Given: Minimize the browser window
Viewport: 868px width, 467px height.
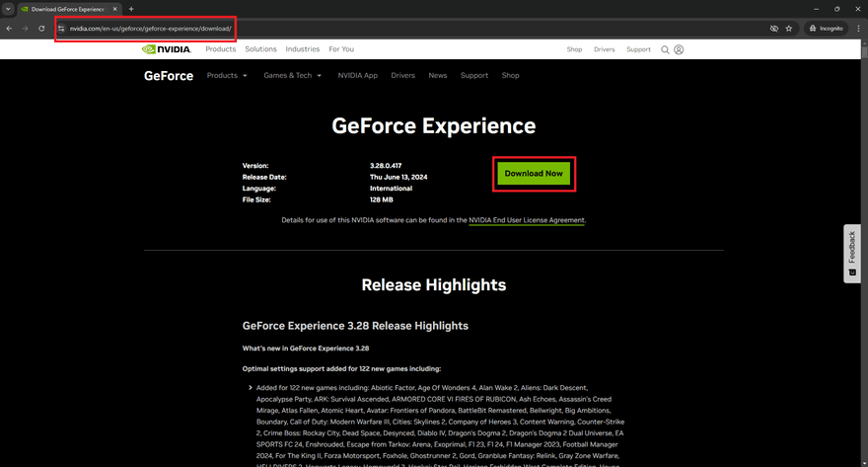Looking at the screenshot, I should tap(816, 9).
